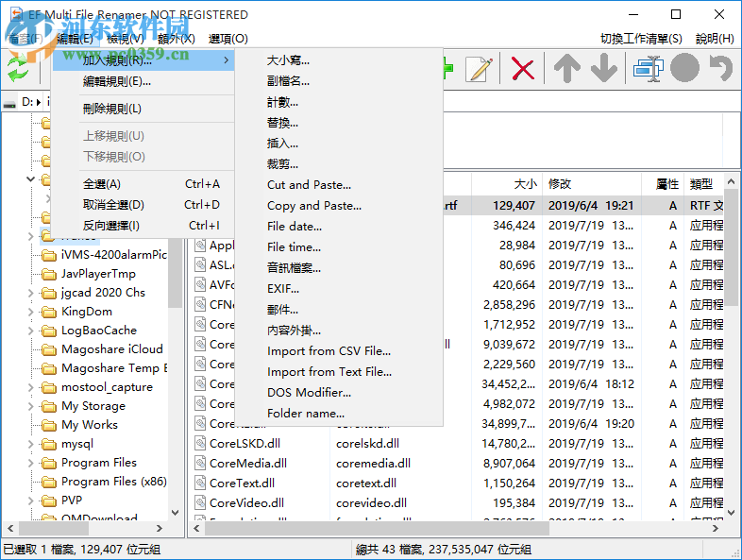This screenshot has width=742, height=560.
Task: Select the Magoshare iCloud folder
Action: pyautogui.click(x=112, y=349)
